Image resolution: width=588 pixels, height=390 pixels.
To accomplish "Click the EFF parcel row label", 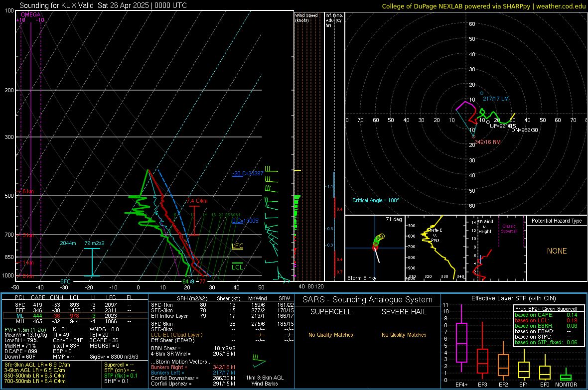I will point(20,310).
